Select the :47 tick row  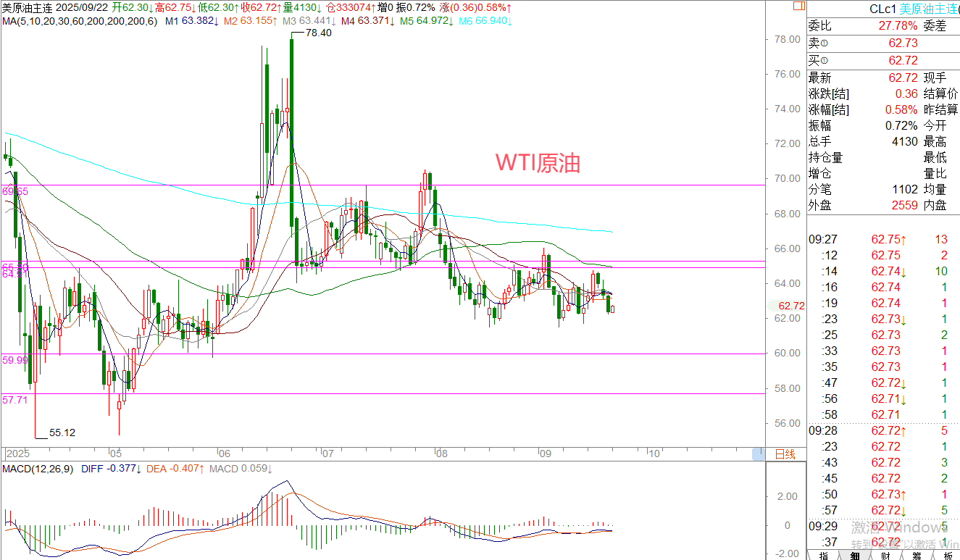tap(880, 383)
